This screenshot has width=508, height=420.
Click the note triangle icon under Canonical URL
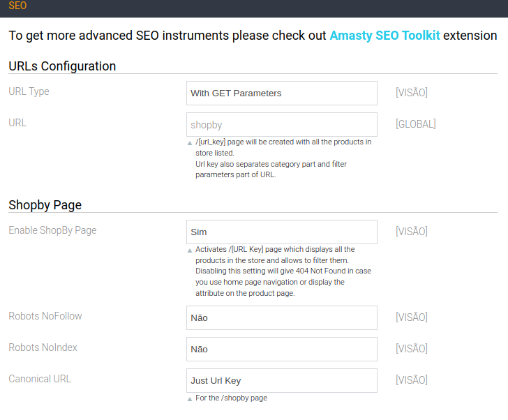pyautogui.click(x=190, y=399)
